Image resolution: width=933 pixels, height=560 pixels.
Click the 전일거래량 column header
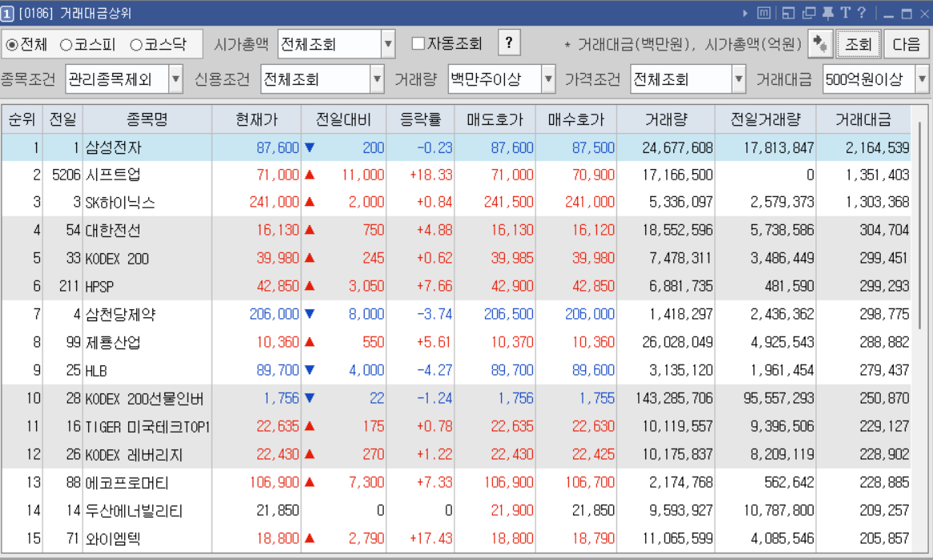click(765, 119)
